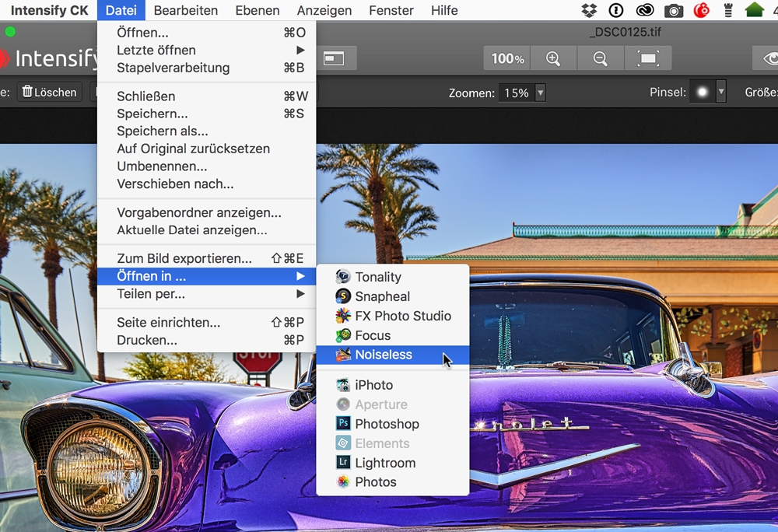
Task: Zoom in with the plus magnifier
Action: (x=553, y=58)
